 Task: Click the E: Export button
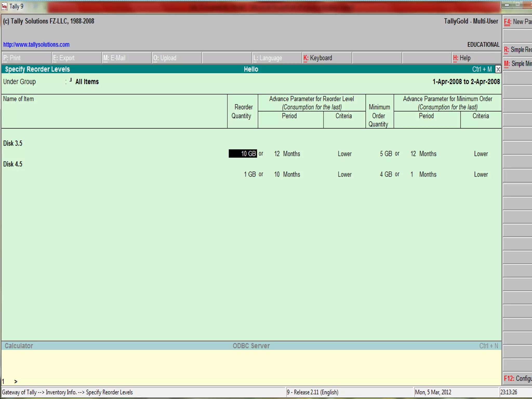click(x=77, y=58)
